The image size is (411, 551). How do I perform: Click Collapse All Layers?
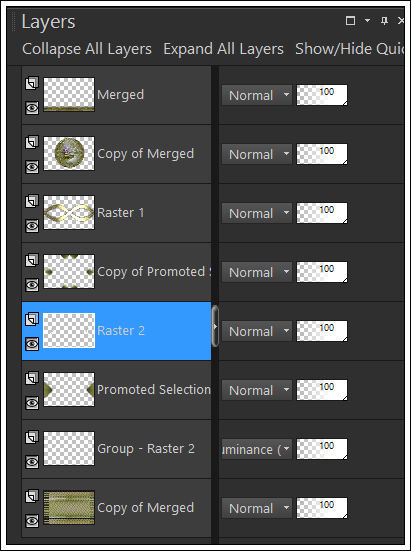(x=87, y=49)
